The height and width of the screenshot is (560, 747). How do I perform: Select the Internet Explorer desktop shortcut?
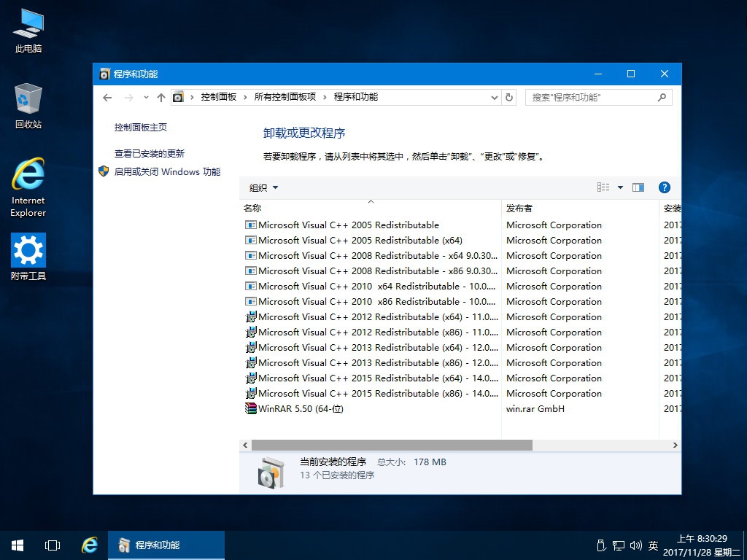coord(28,187)
